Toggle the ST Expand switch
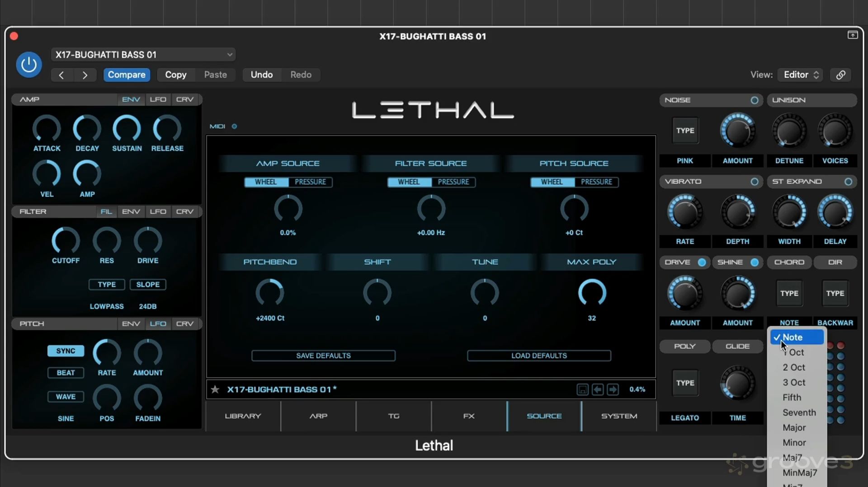The width and height of the screenshot is (868, 487). point(848,182)
